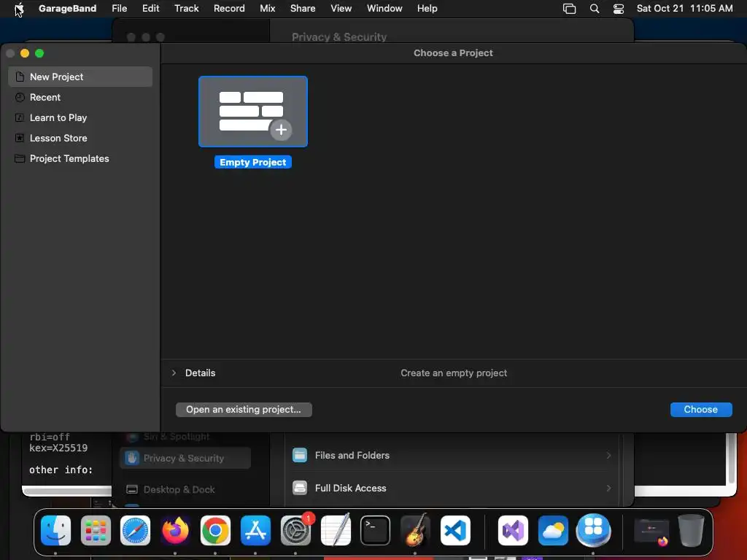Image resolution: width=747 pixels, height=560 pixels.
Task: Minimize the Choose a Project window
Action: [25, 53]
